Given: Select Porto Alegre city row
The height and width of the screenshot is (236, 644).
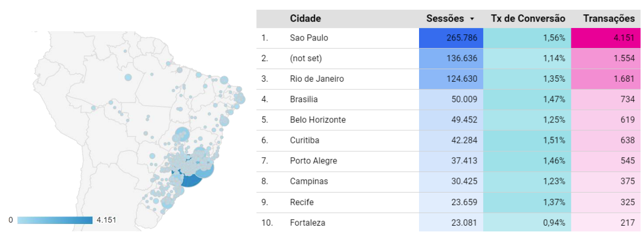Looking at the screenshot, I should [314, 161].
